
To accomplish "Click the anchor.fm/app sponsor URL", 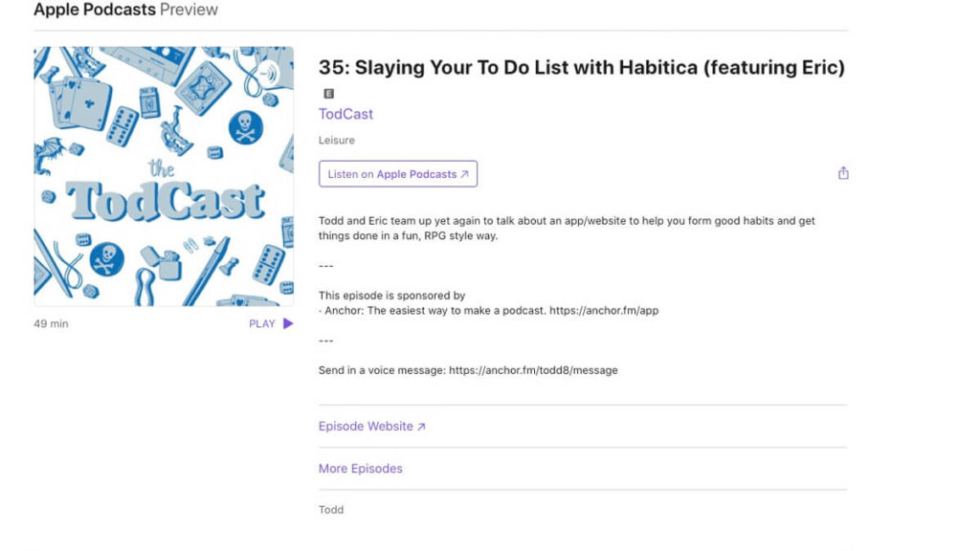I will click(603, 311).
